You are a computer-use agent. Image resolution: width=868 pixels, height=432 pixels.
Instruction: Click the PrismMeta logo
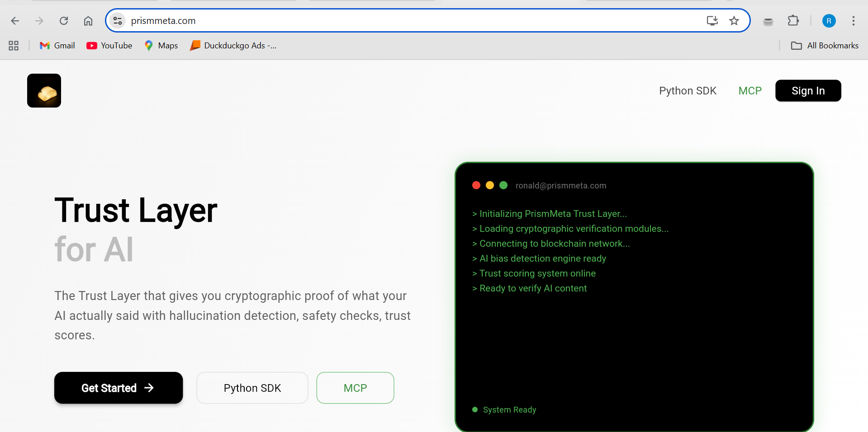coord(43,90)
